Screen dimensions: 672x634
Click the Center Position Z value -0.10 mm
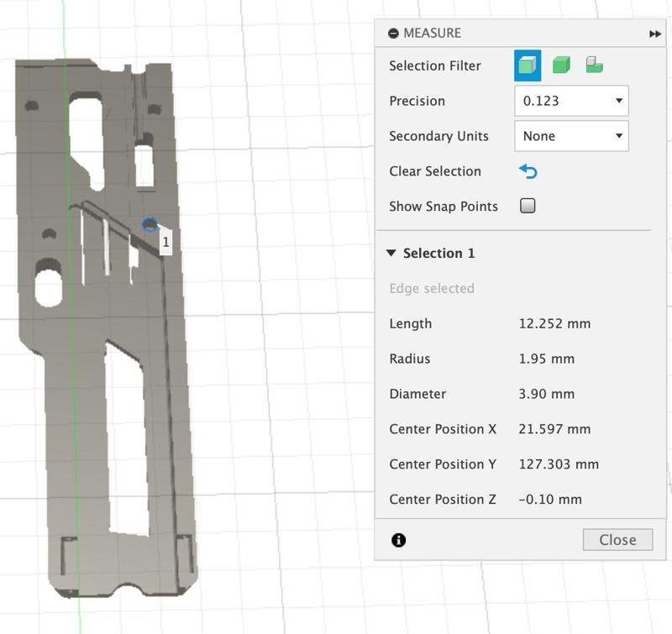click(550, 500)
